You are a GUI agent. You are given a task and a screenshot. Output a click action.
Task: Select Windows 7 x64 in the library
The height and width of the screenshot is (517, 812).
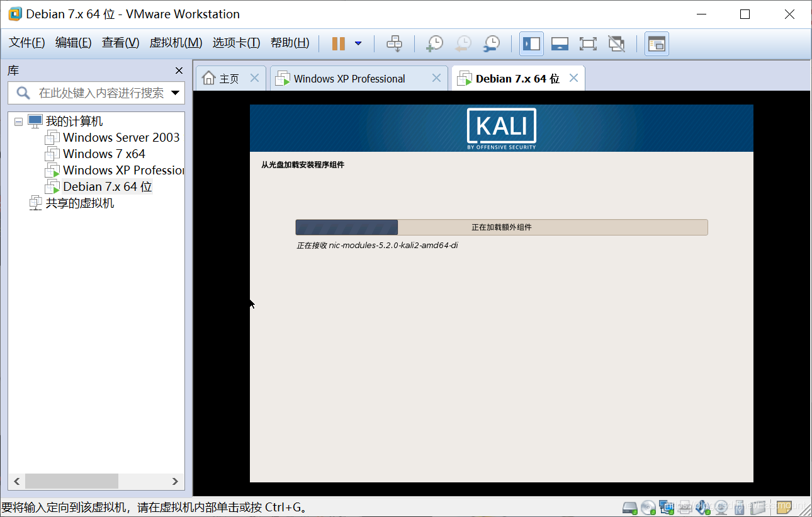tap(104, 154)
